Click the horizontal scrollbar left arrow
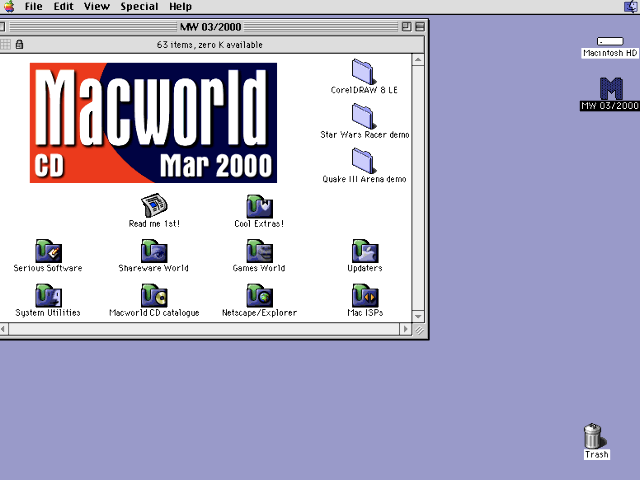Image resolution: width=640 pixels, height=480 pixels. coord(3,329)
